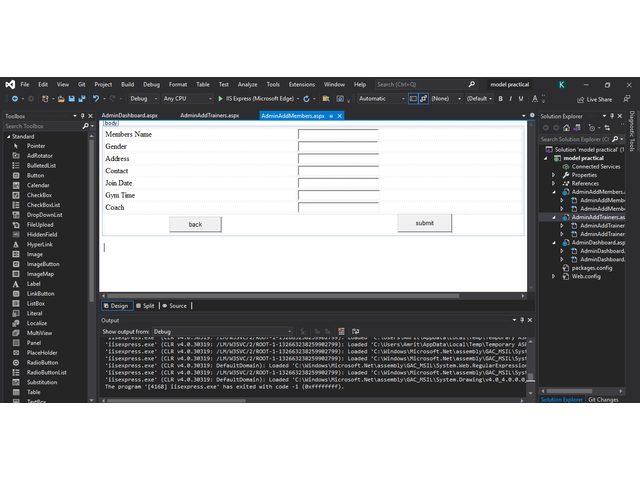The width and height of the screenshot is (640, 480).
Task: Click the 'back' button on form
Action: [x=195, y=224]
